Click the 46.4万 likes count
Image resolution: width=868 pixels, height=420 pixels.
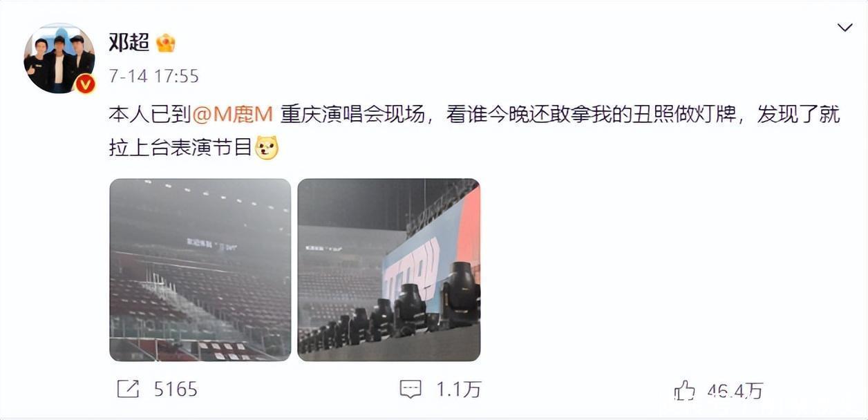point(735,391)
